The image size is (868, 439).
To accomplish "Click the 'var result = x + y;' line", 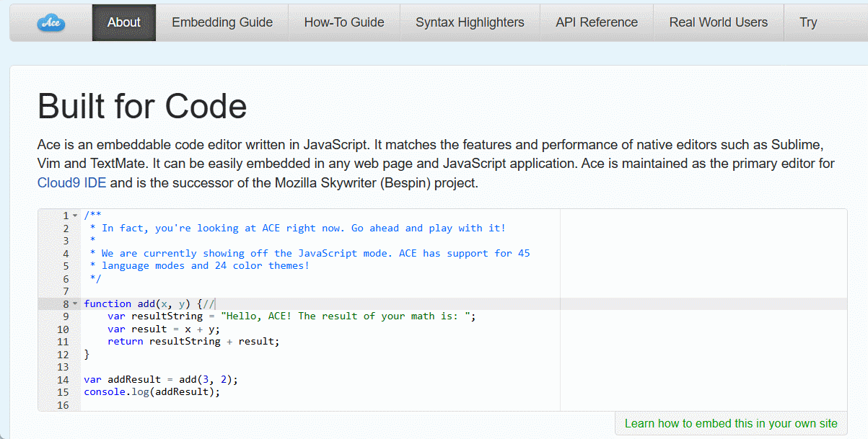I will (164, 329).
